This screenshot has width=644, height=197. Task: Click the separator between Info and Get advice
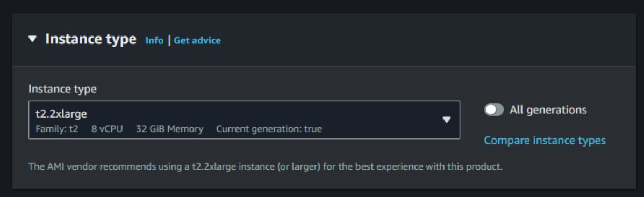[169, 40]
